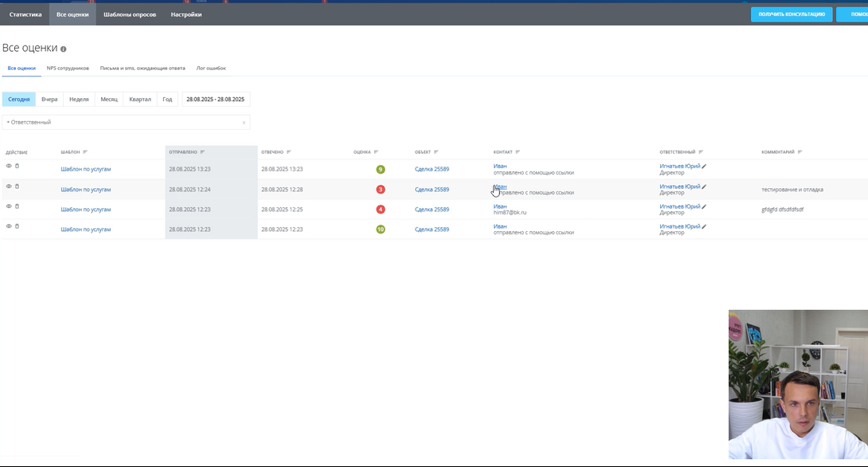Click trash icon in row with comment gfdgfd dfsdfdfsdf

tap(17, 206)
